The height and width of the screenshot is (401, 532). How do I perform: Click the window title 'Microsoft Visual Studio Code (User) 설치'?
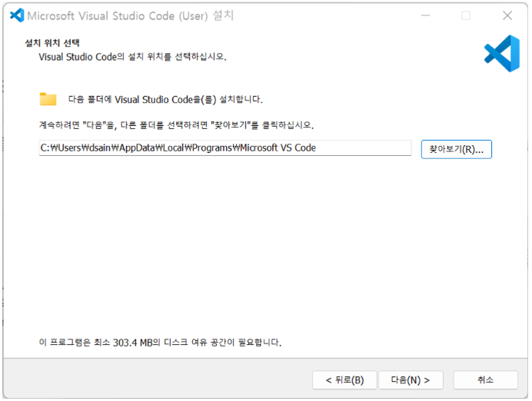coord(130,15)
